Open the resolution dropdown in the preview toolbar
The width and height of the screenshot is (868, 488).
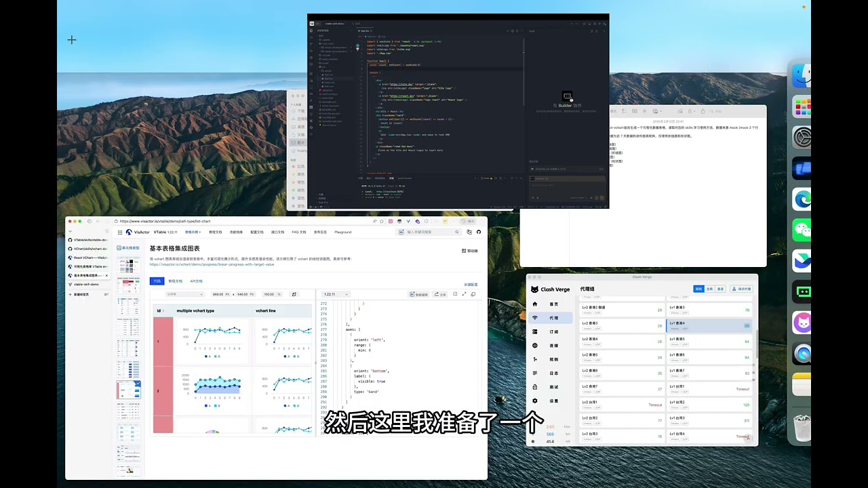(x=184, y=294)
